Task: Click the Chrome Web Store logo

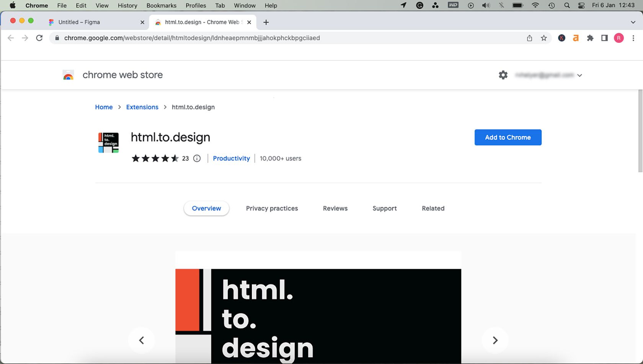Action: [68, 75]
